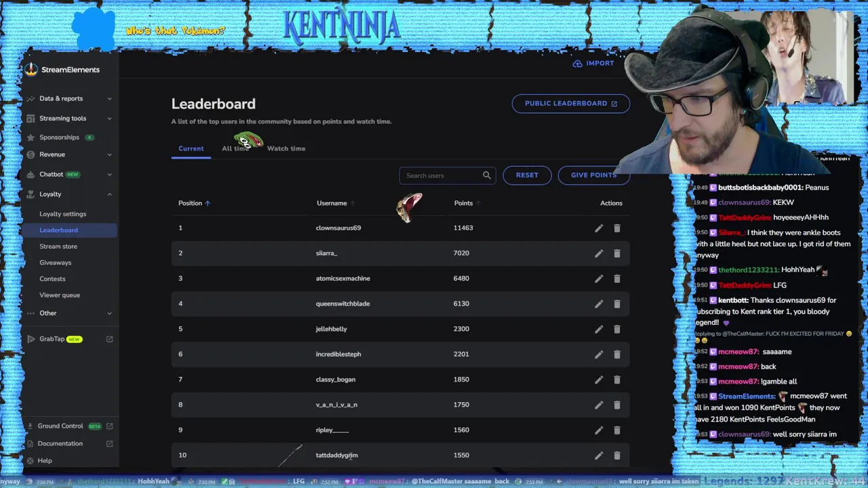Delete siiarra_ row with trash icon
868x488 pixels.
coord(617,253)
